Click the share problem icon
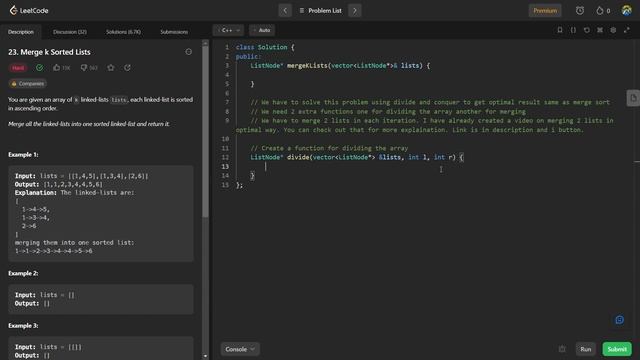Image resolution: width=640 pixels, height=360 pixels. click(127, 68)
